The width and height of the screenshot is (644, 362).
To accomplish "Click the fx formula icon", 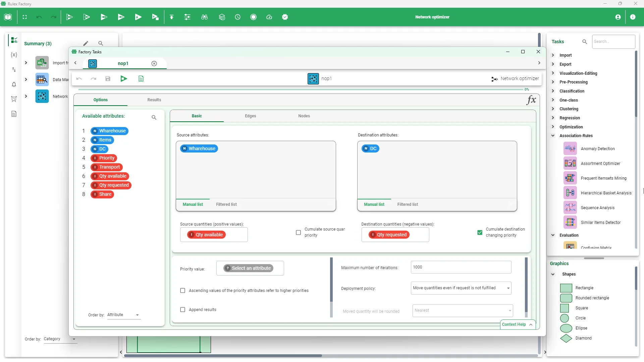I will tap(531, 100).
